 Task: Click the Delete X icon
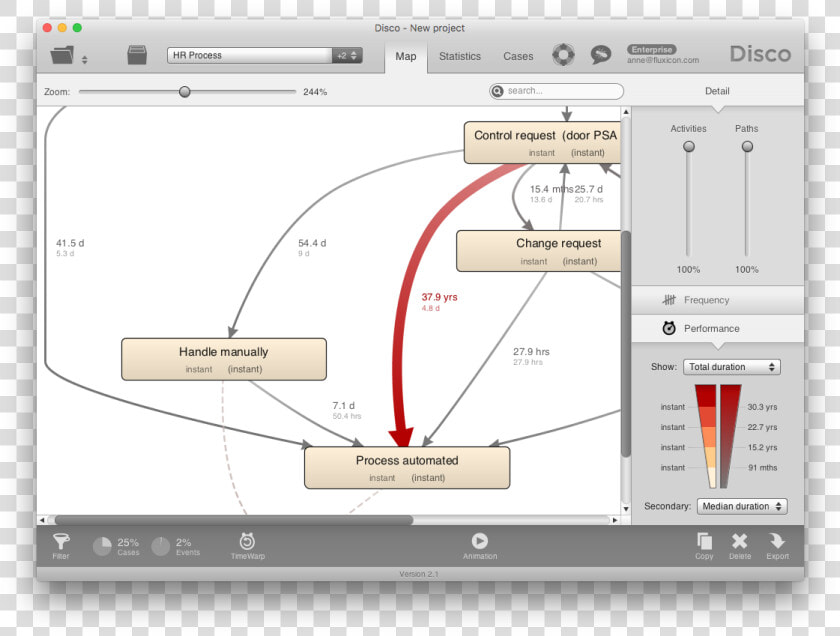[739, 541]
